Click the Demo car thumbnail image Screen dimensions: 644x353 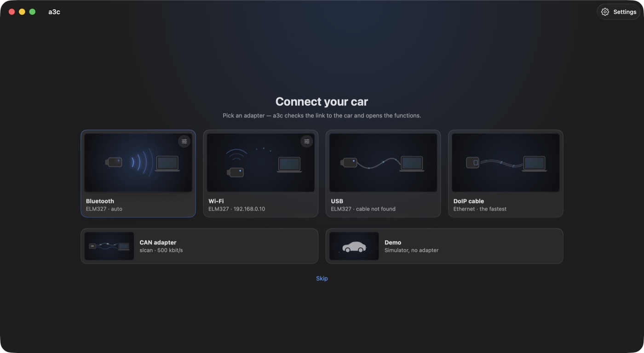pyautogui.click(x=354, y=246)
